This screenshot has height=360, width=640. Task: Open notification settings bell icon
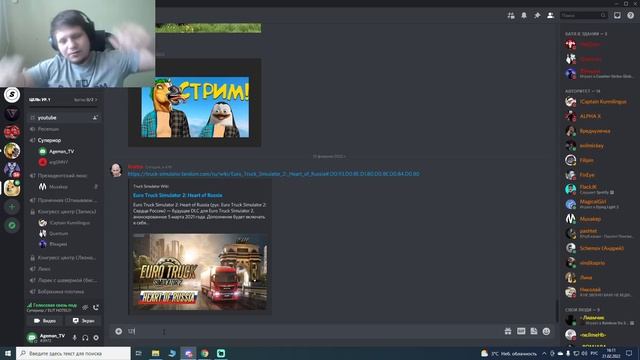pyautogui.click(x=524, y=16)
